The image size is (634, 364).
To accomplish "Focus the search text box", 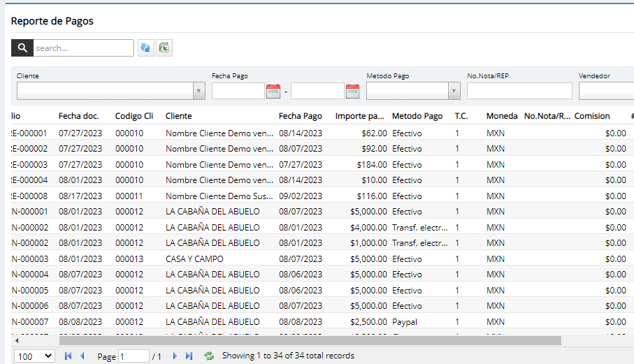I will (83, 48).
